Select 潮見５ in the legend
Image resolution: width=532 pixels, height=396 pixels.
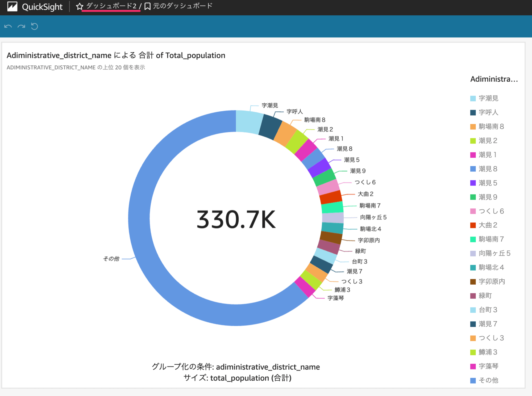tap(484, 183)
